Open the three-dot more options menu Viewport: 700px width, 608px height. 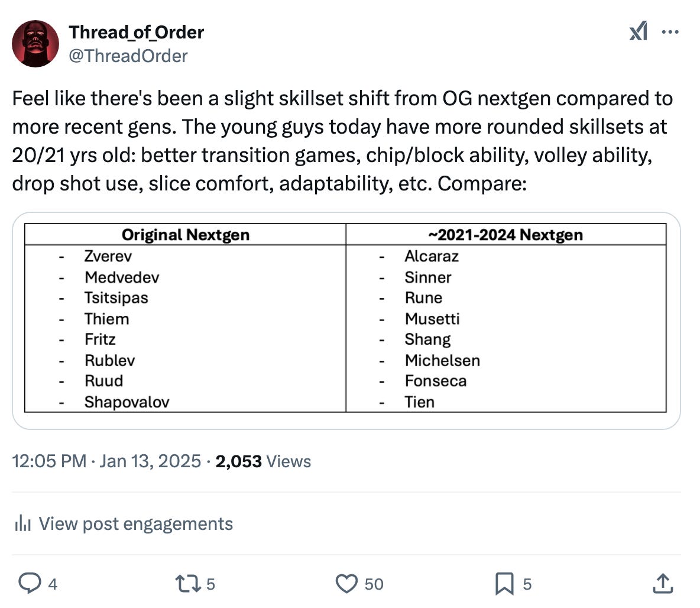click(x=670, y=32)
